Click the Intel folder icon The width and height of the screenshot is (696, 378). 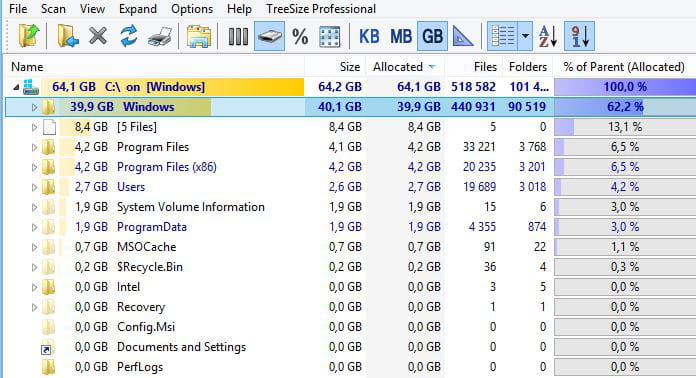point(48,287)
